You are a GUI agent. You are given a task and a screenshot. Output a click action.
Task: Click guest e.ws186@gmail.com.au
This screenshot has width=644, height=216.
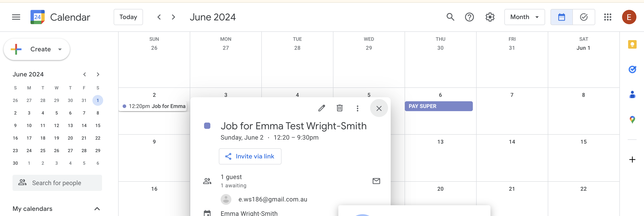[273, 199]
